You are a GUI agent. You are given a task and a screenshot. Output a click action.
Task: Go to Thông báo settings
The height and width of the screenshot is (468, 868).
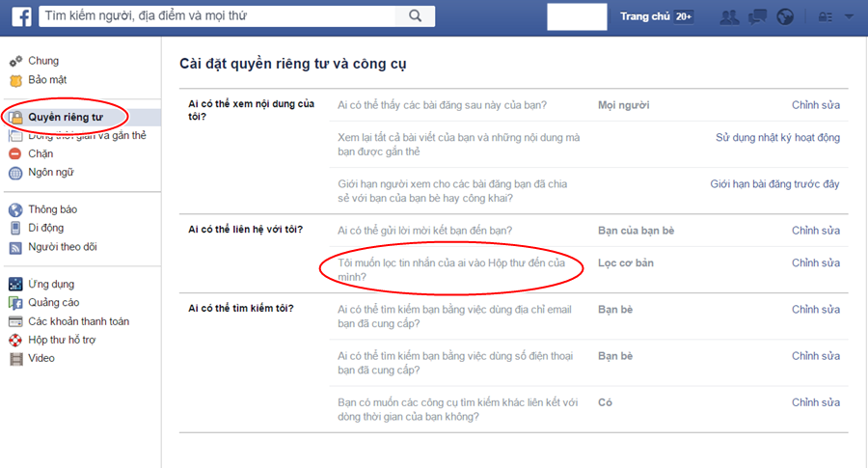pyautogui.click(x=53, y=209)
